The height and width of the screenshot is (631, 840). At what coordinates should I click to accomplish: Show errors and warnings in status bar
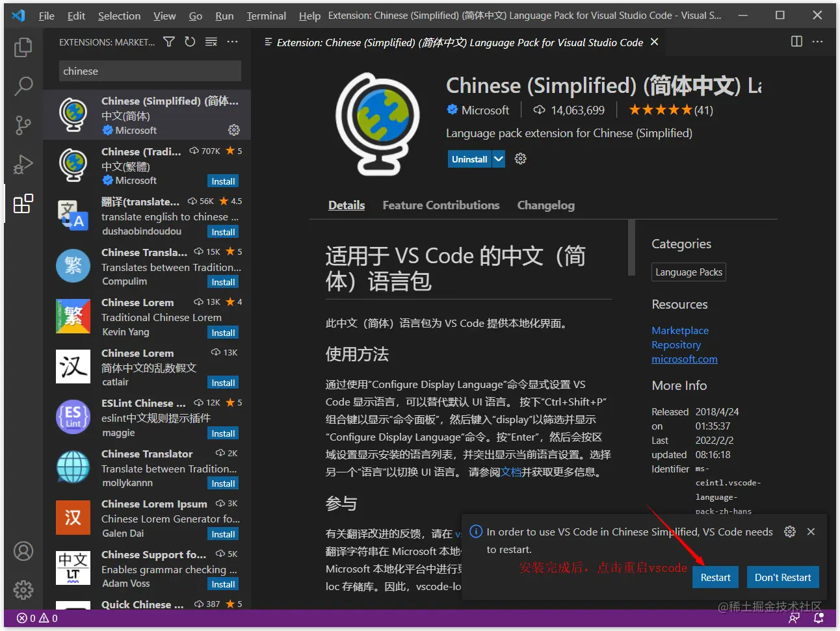(x=37, y=618)
